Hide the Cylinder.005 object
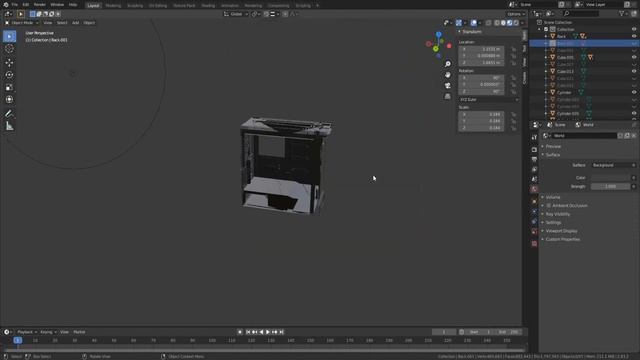Screen dimensions: 640x360 (634, 113)
